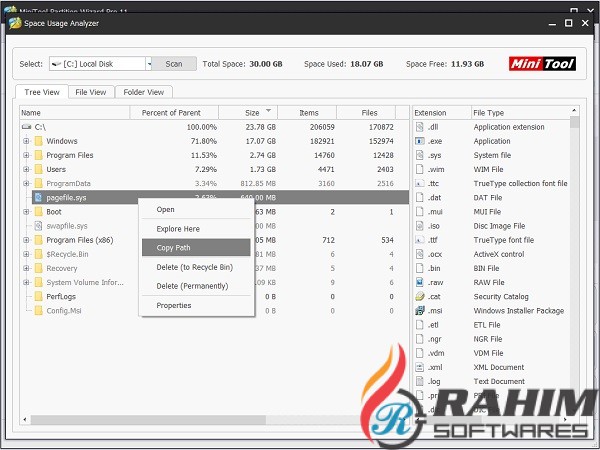Screen dimensions: 600x450
Task: Click the extension list scroll-up arrow
Action: 574,111
